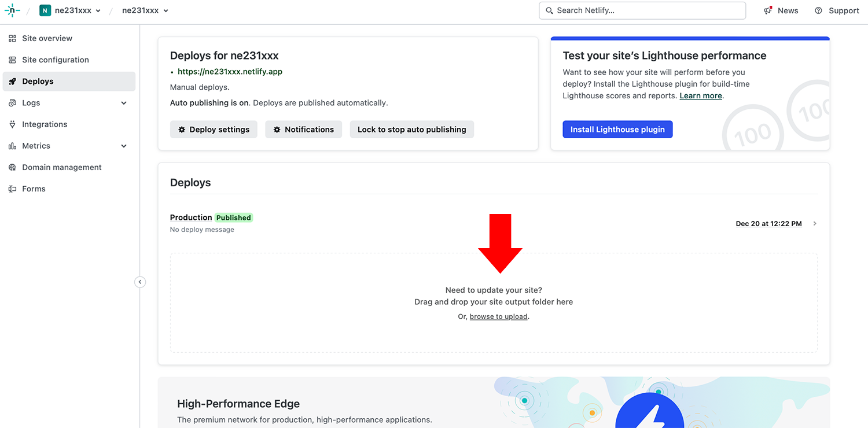Select Deploys in the sidebar
This screenshot has width=868, height=428.
(69, 82)
